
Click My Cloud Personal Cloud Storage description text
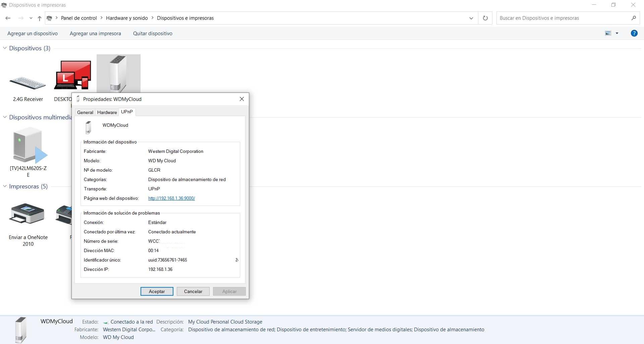tap(225, 322)
